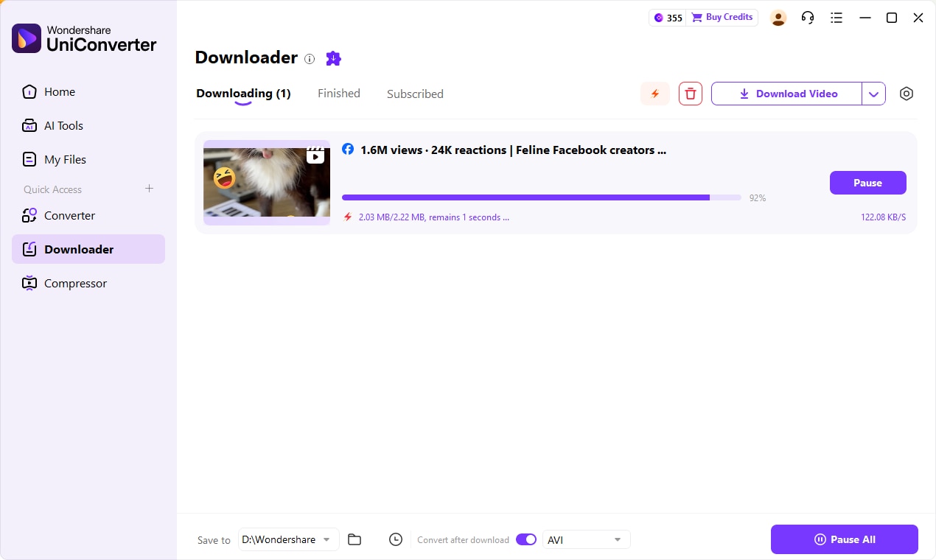The width and height of the screenshot is (936, 560).
Task: Open the Subscribed tab
Action: [x=415, y=94]
